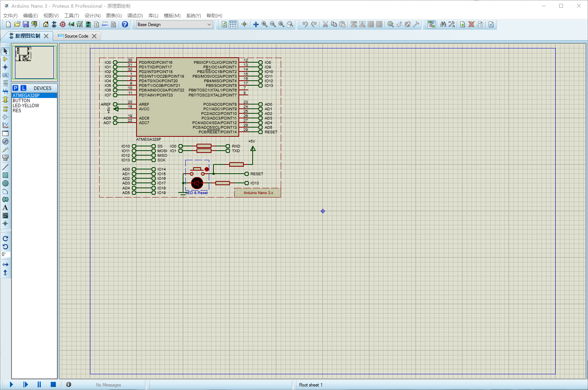Click the Zoom In magnifier icon

(x=265, y=24)
